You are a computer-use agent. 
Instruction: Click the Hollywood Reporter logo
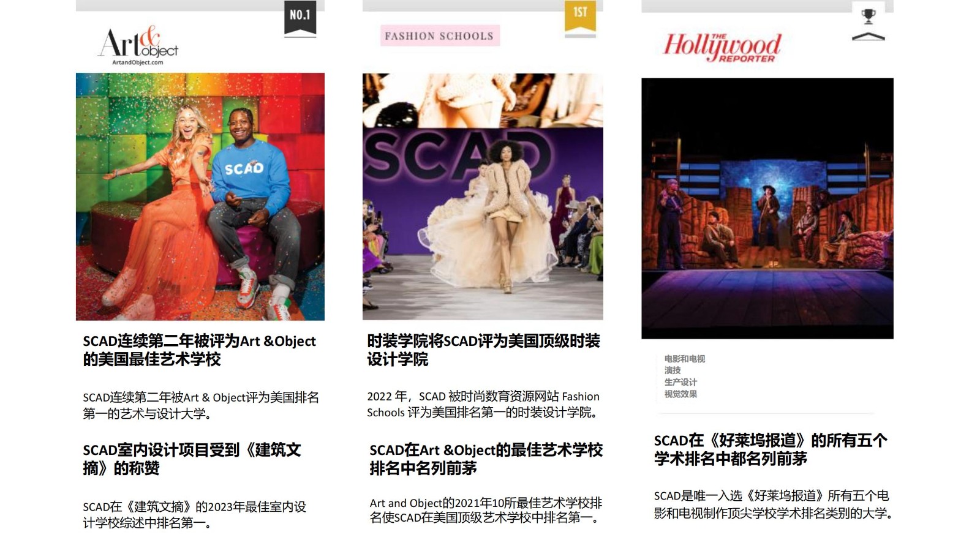(722, 47)
